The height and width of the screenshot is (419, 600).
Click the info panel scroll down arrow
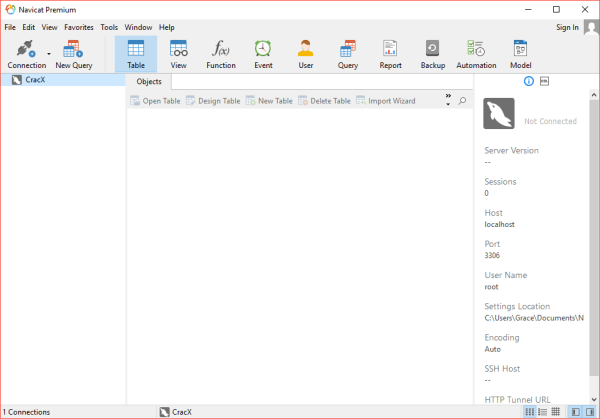(594, 399)
